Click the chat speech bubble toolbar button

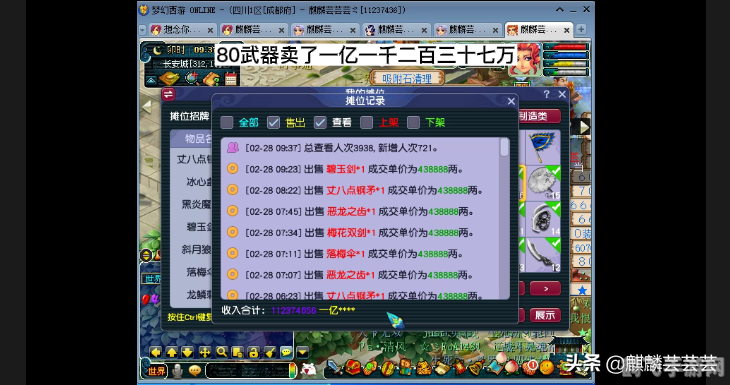click(x=286, y=352)
